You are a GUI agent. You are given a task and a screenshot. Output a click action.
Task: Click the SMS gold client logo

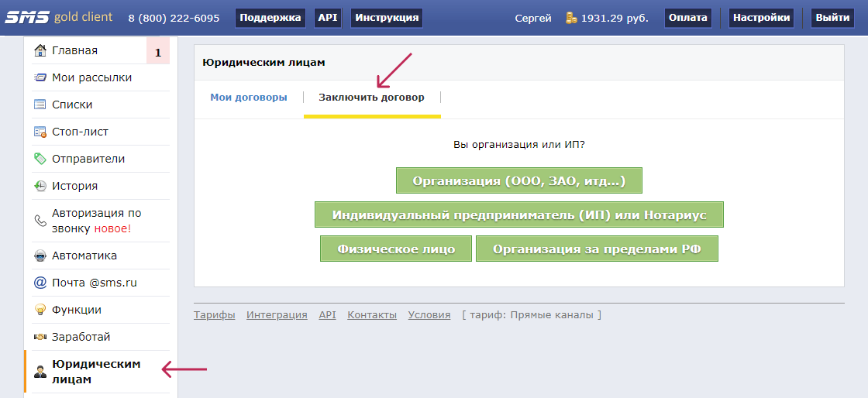point(59,17)
